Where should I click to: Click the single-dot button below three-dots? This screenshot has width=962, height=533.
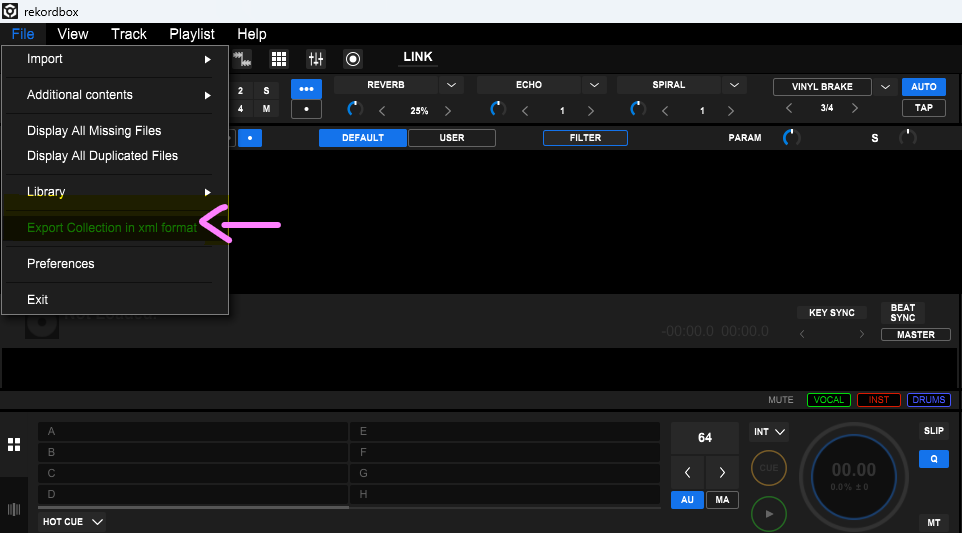306,109
